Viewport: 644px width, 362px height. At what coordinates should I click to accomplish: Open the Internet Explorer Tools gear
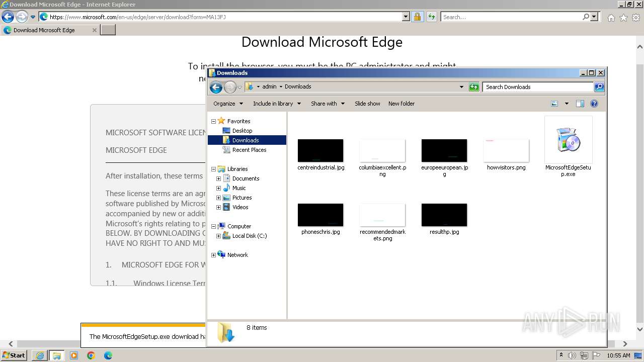[636, 18]
